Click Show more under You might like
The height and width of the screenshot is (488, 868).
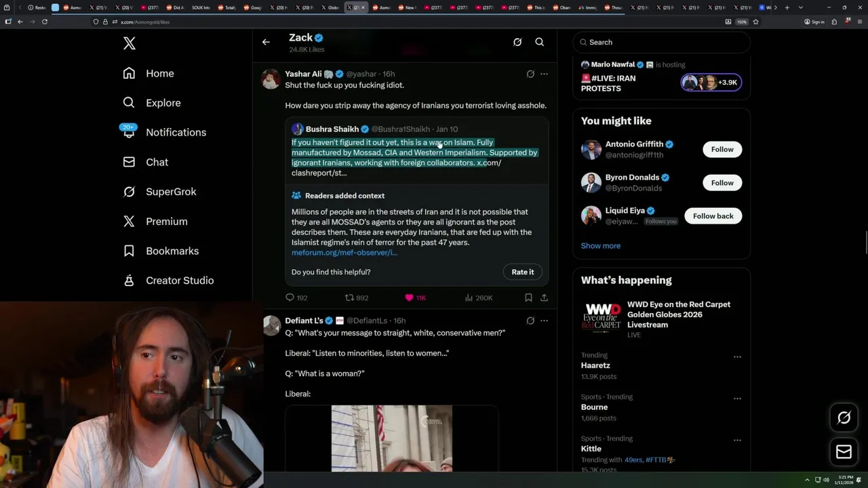[600, 246]
